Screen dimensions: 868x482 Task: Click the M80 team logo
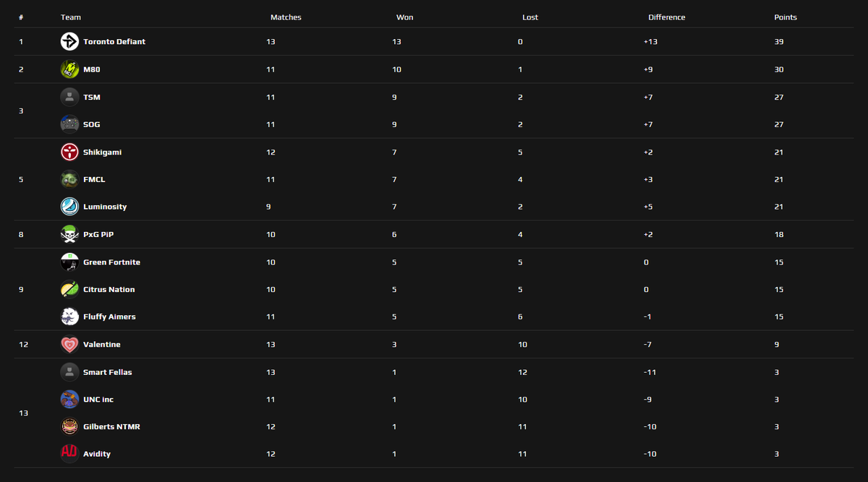(x=69, y=69)
